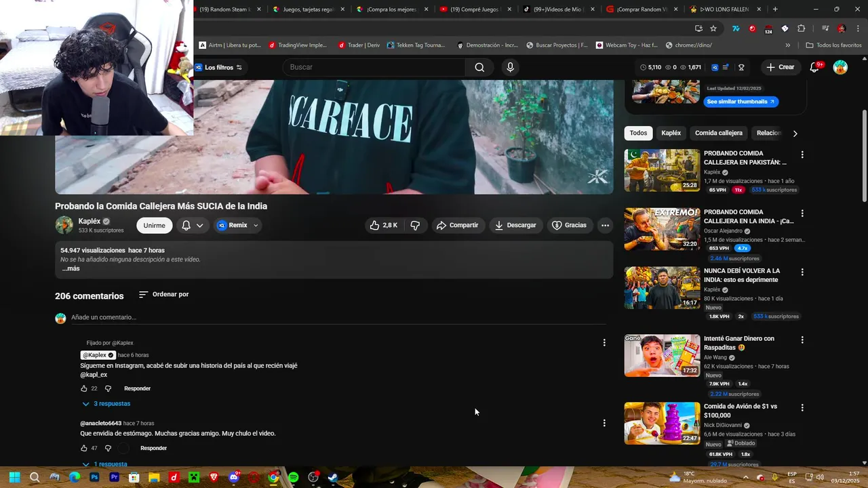The height and width of the screenshot is (488, 868).
Task: Click the Gracias button
Action: pos(569,225)
